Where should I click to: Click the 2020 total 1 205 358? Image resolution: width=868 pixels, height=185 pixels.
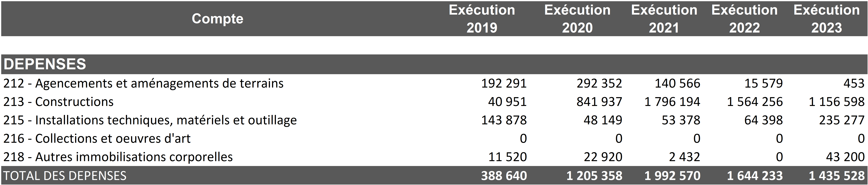(x=594, y=176)
